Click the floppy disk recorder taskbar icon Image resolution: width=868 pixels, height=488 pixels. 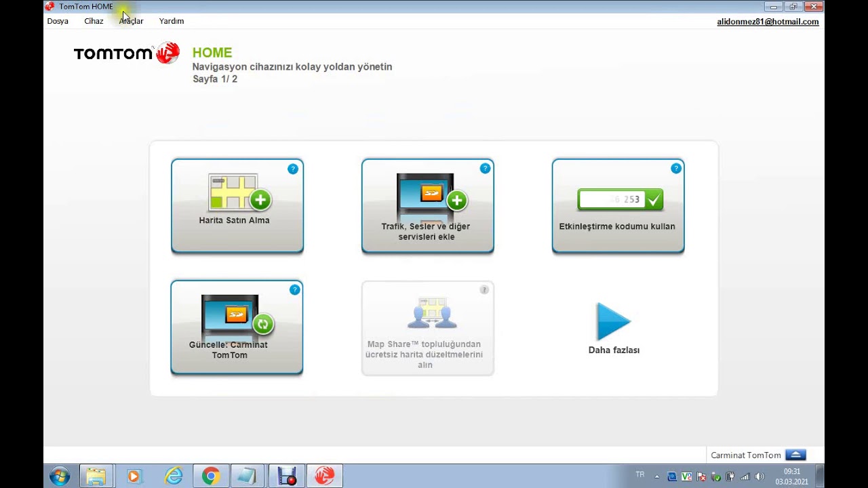pos(287,476)
